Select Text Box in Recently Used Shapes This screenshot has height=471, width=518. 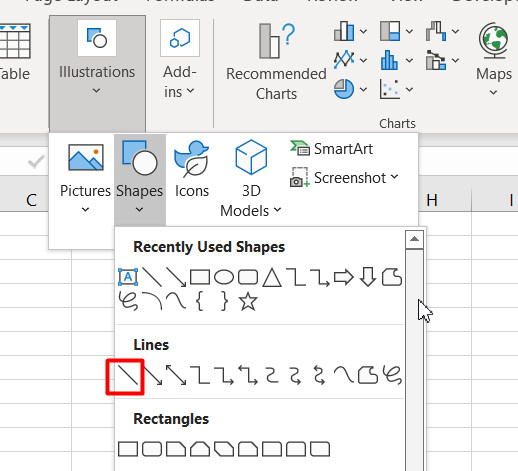(x=128, y=277)
